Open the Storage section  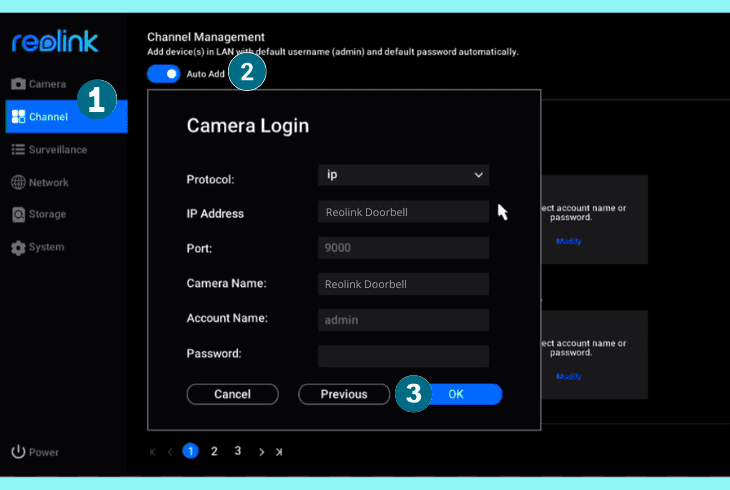point(39,214)
